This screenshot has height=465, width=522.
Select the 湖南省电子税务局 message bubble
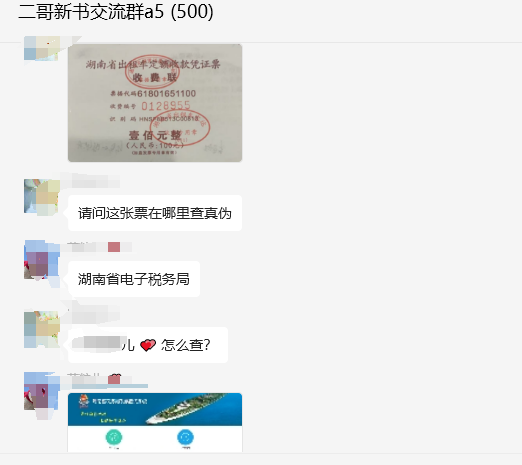click(x=134, y=279)
